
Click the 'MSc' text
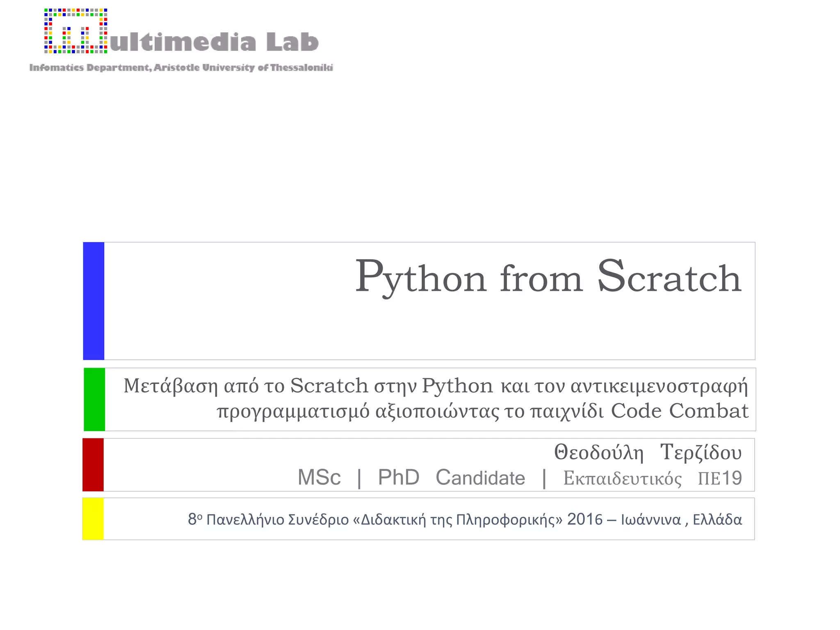[x=319, y=478]
